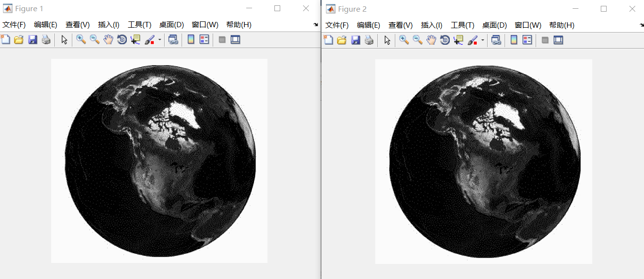Activate Zoom Out tool in Figure 1
Image resolution: width=644 pixels, height=279 pixels.
[x=95, y=40]
